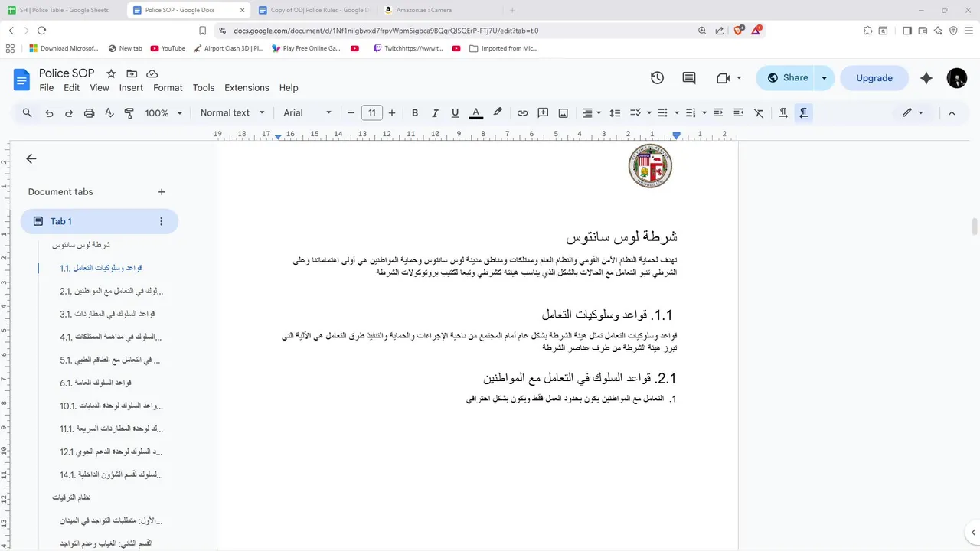This screenshot has width=980, height=551.
Task: Insert a link using the toolbar
Action: 522,112
